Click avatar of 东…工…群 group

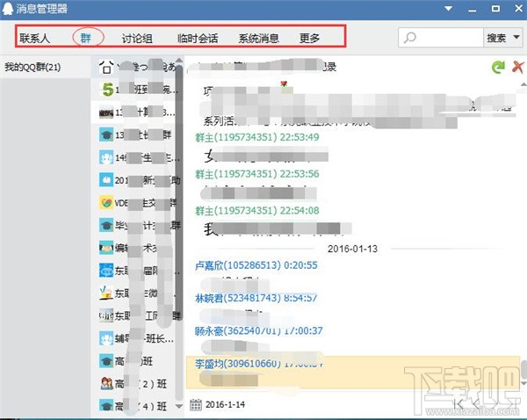tap(106, 315)
